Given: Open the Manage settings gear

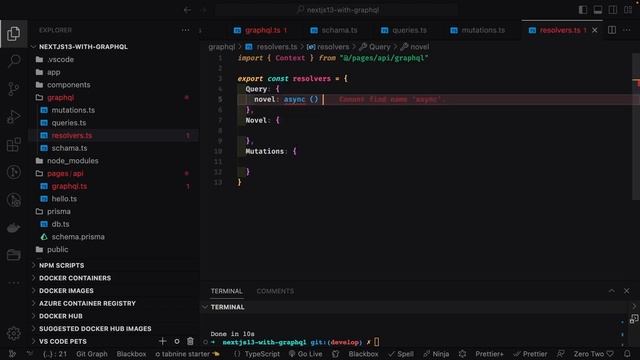Looking at the screenshot, I should [13, 333].
